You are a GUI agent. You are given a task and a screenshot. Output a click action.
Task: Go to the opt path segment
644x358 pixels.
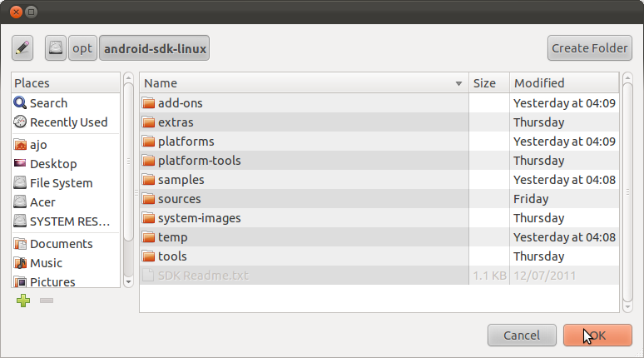point(82,48)
